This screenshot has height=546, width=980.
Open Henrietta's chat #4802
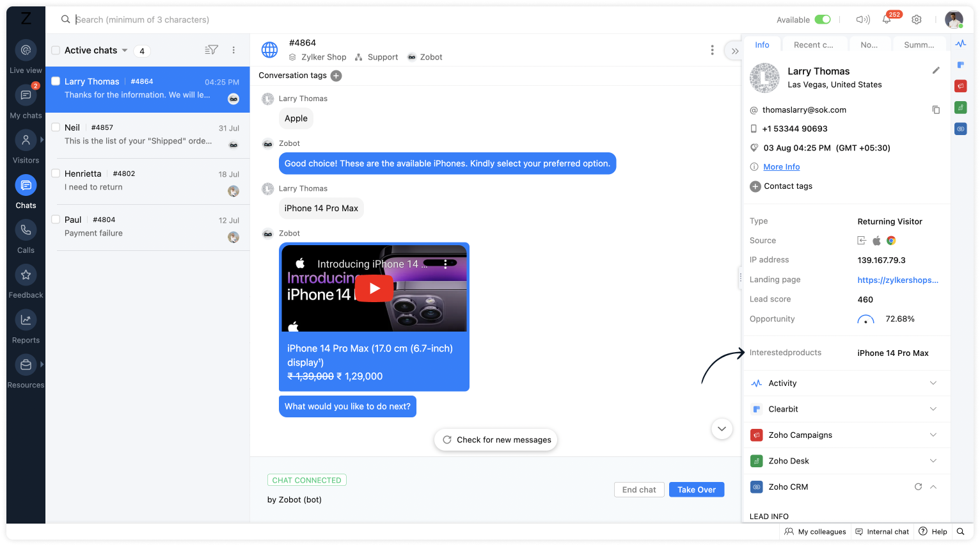coord(148,182)
